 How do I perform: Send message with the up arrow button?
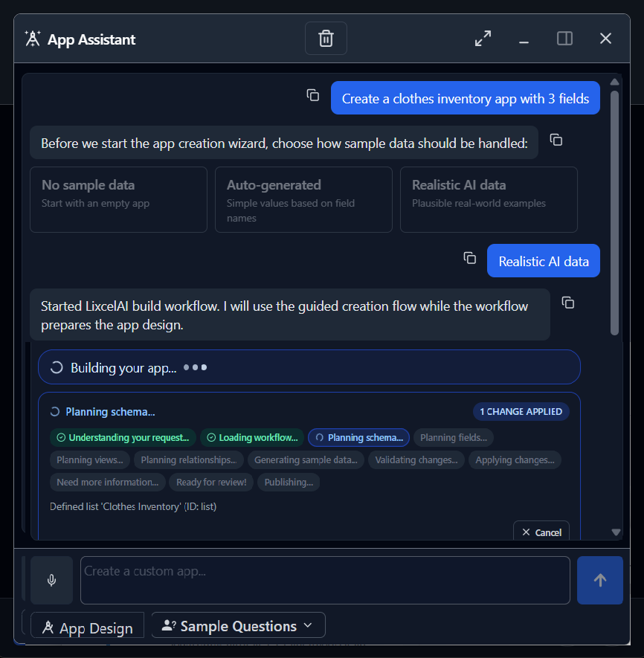point(600,580)
